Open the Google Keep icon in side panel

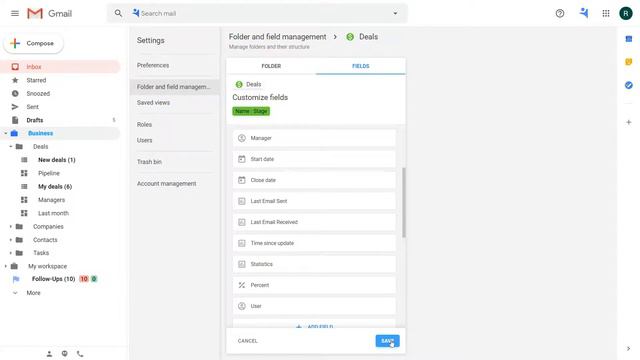629,62
